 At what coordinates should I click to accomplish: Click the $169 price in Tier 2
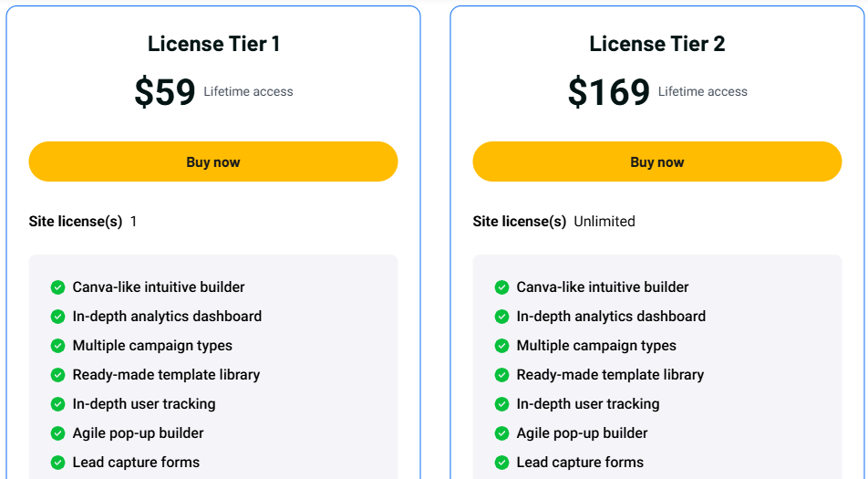click(609, 92)
